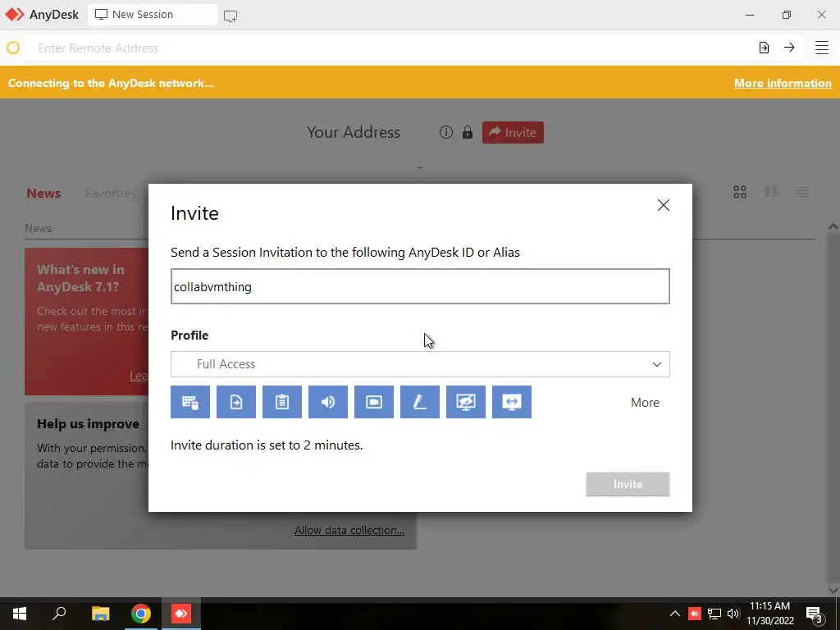Click the AnyDesk taskbar icon

pos(181,614)
